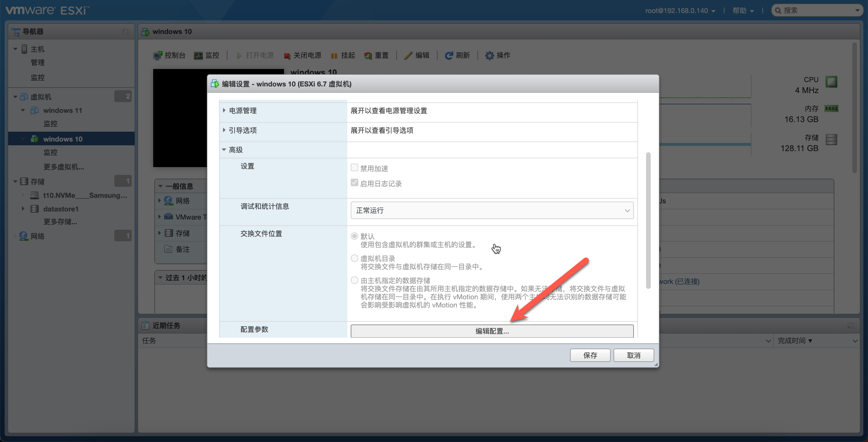Viewport: 868px width, 442px height.
Task: Open the 帮助 menu
Action: click(x=741, y=10)
